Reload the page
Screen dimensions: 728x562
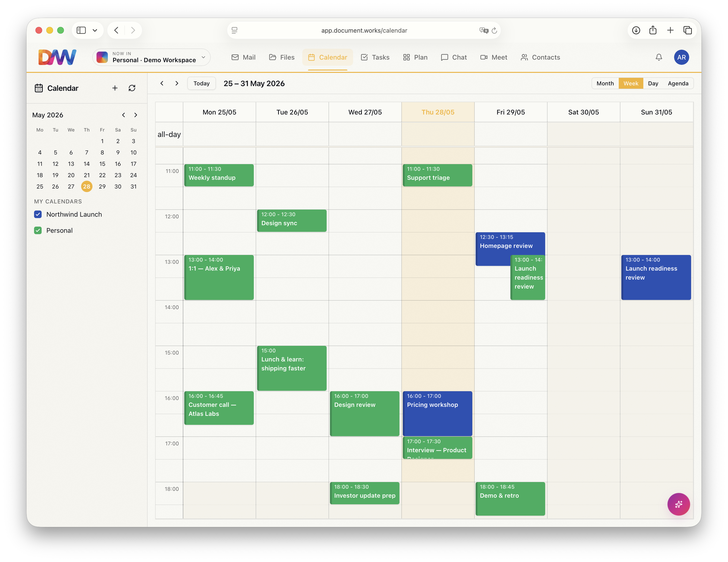coord(494,30)
